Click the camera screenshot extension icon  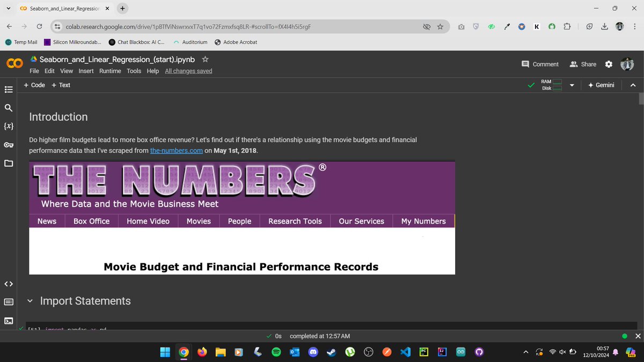tap(461, 26)
